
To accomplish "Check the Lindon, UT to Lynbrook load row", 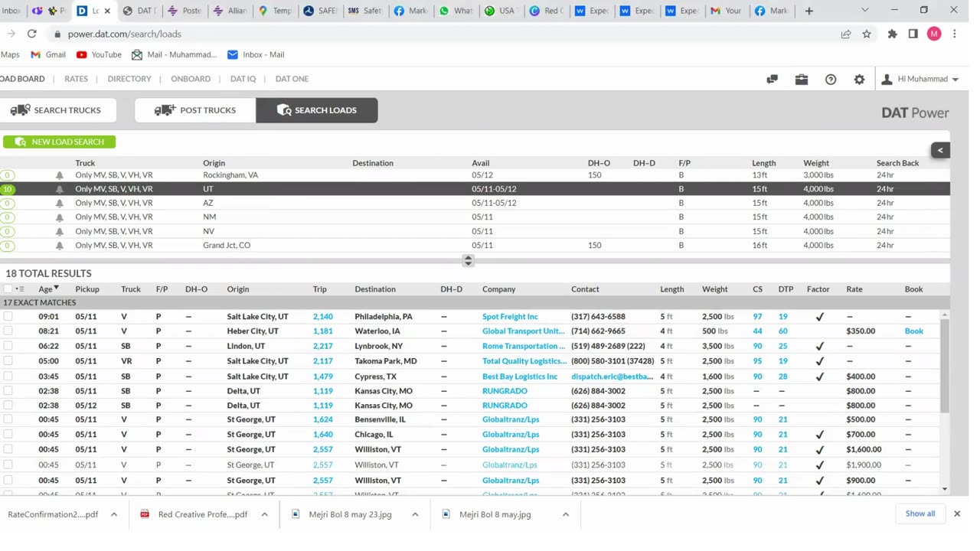I will [8, 346].
